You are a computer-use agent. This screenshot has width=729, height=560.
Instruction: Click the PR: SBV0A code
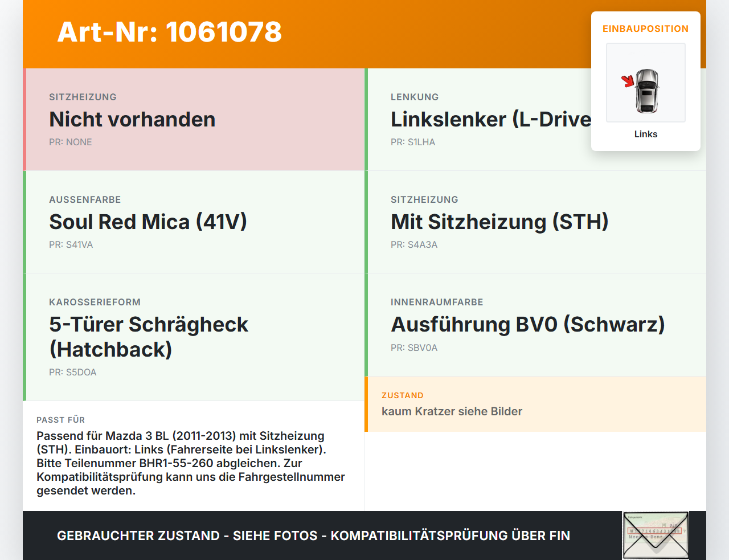(x=414, y=348)
